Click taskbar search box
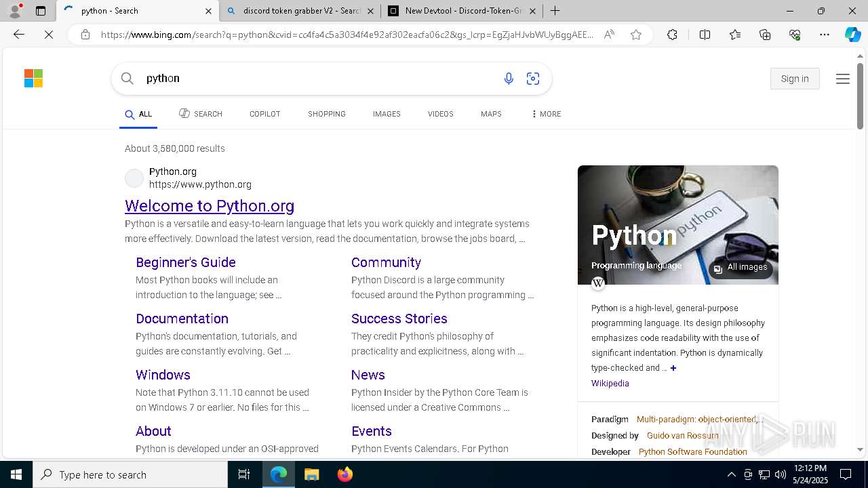Image resolution: width=868 pixels, height=488 pixels. point(130,474)
